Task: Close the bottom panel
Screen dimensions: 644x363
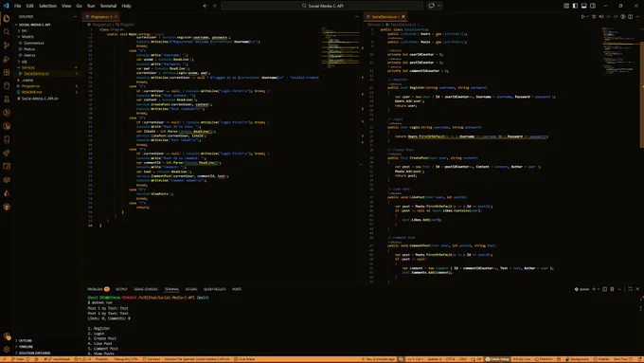Action: pos(637,289)
